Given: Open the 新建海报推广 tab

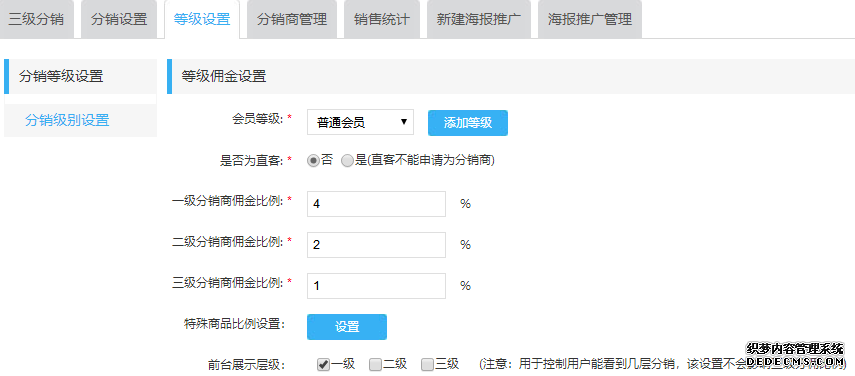Looking at the screenshot, I should tap(479, 20).
